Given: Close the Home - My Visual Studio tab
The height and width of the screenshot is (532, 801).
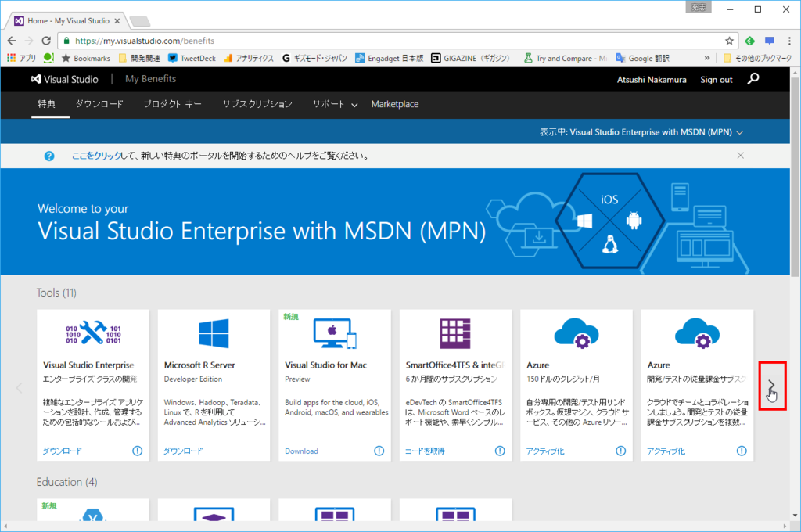Looking at the screenshot, I should (117, 21).
